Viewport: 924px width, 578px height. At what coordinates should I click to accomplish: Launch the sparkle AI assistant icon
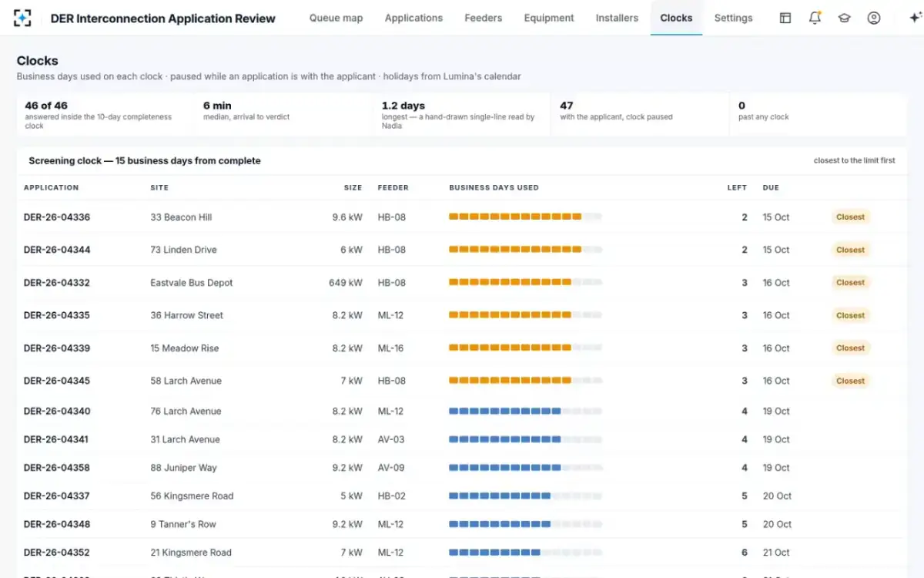coord(914,18)
